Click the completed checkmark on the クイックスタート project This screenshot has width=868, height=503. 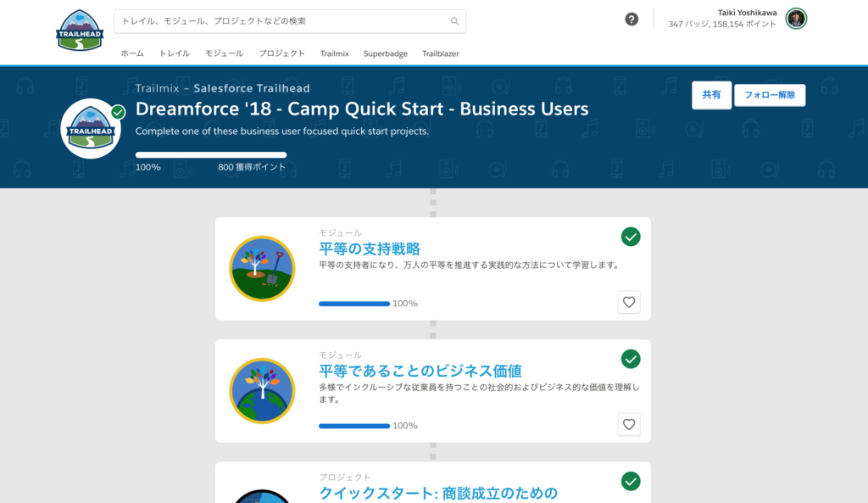click(631, 482)
